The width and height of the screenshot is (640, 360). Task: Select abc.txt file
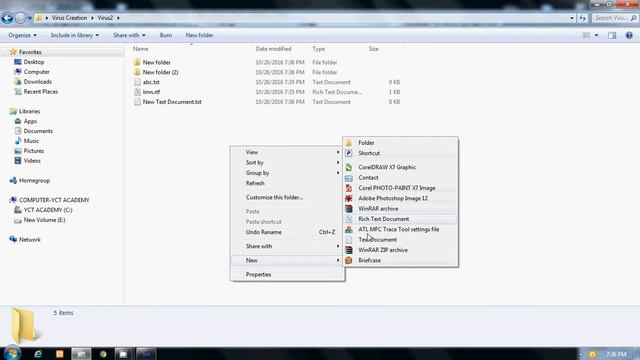point(151,82)
